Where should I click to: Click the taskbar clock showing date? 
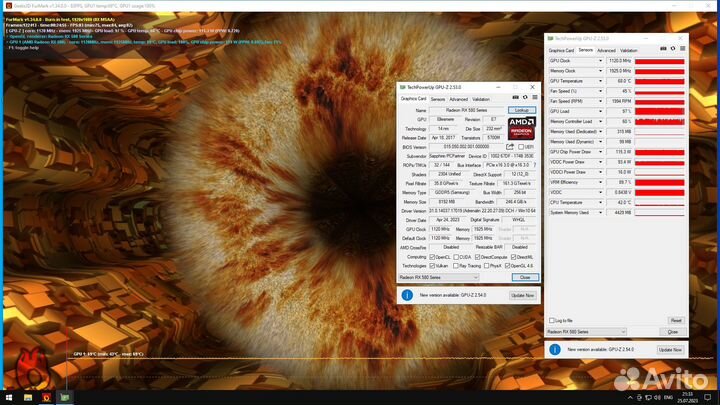(x=687, y=397)
